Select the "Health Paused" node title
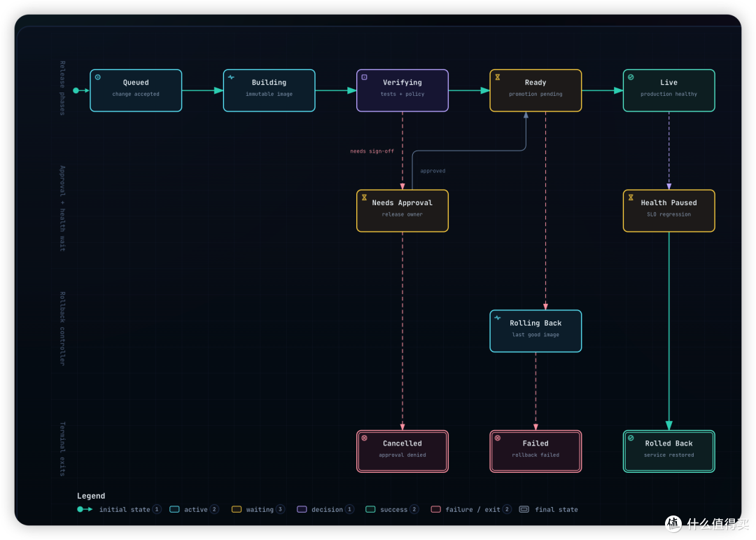756x540 pixels. tap(668, 202)
